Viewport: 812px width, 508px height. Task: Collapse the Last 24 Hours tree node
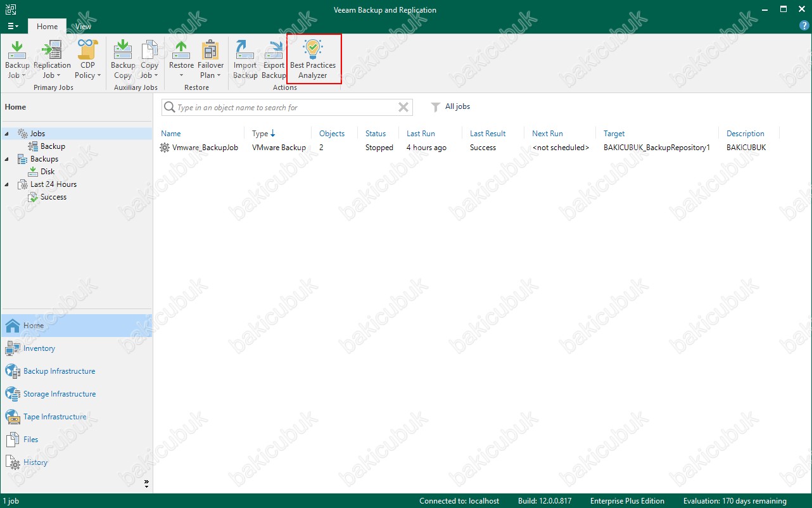click(x=7, y=184)
